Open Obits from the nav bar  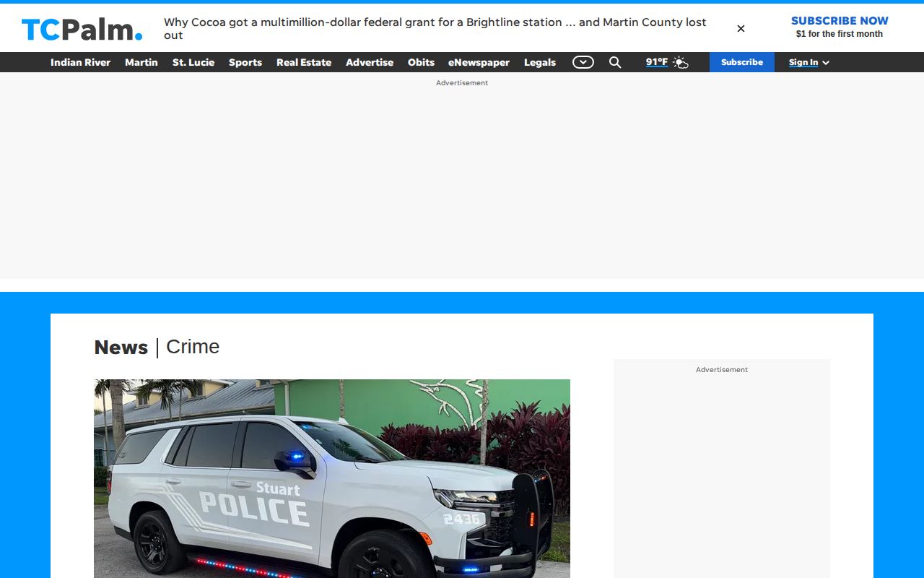pos(421,62)
